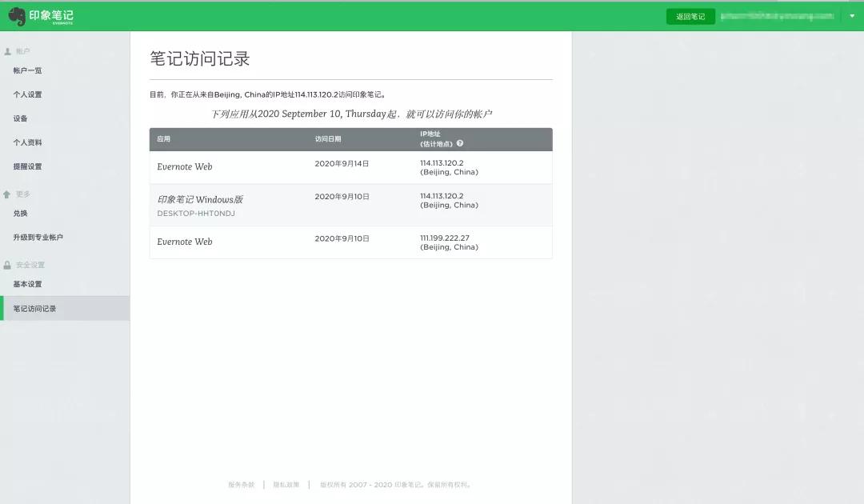Open the 隐私政策 footer link
This screenshot has height=504, width=864.
(x=286, y=485)
